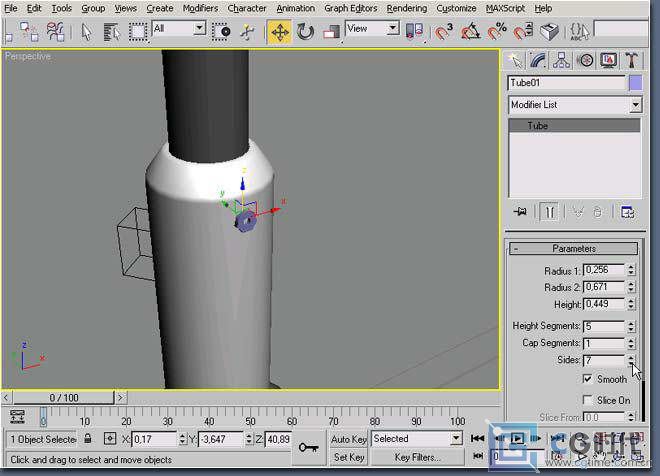Click the Make Unique stack icon
Image resolution: width=660 pixels, height=476 pixels.
point(578,212)
